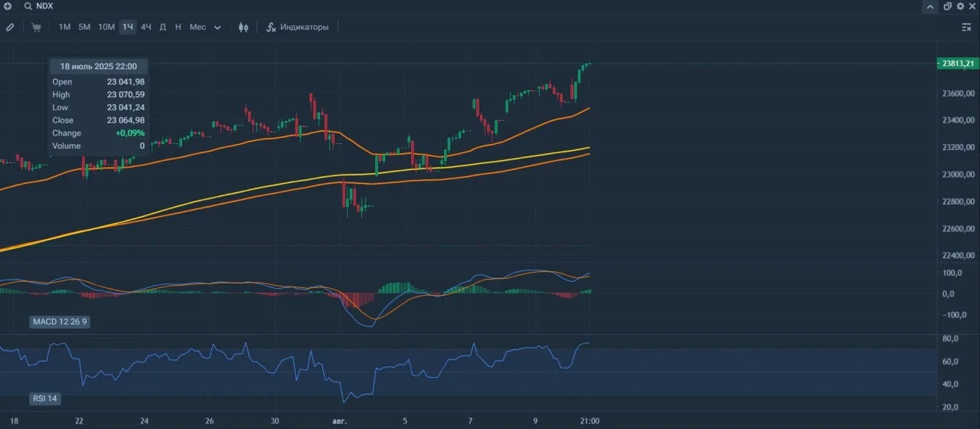Switch to the 4Ч timeframe
The image size is (980, 429).
145,27
